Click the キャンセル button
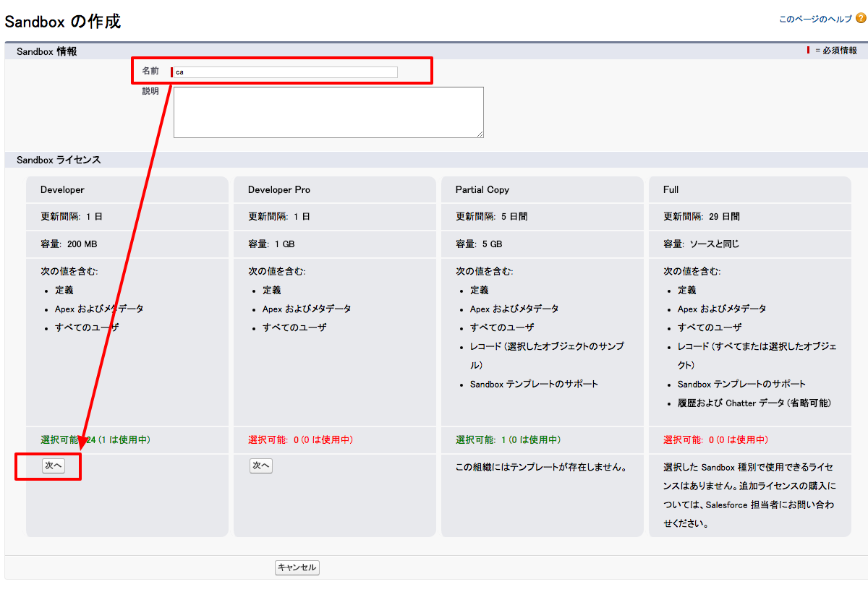This screenshot has width=868, height=592. click(x=297, y=567)
